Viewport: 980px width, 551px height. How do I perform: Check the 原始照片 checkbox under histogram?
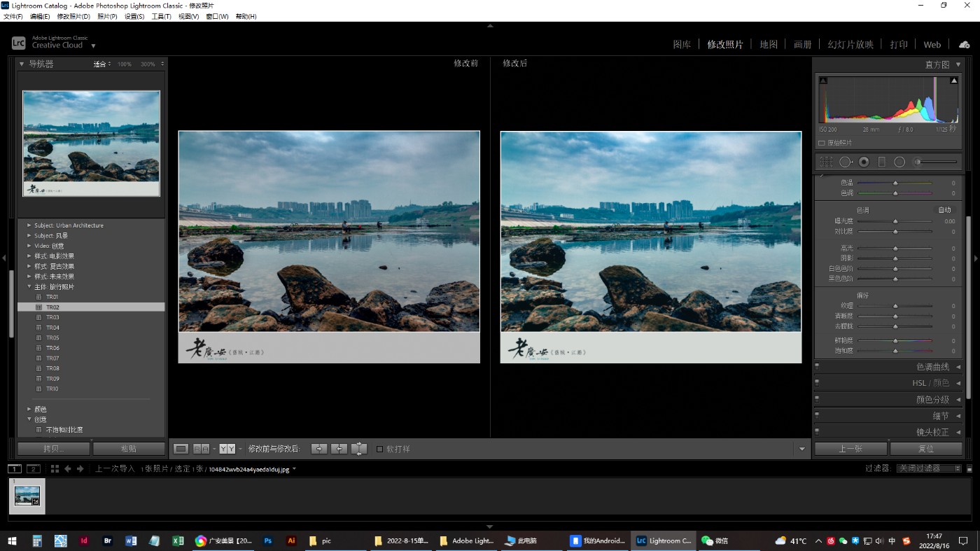822,143
